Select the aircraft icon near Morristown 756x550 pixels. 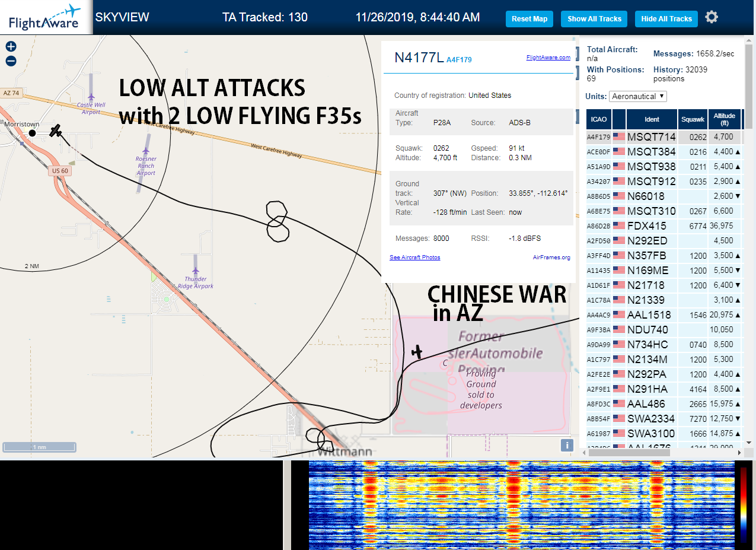56,131
